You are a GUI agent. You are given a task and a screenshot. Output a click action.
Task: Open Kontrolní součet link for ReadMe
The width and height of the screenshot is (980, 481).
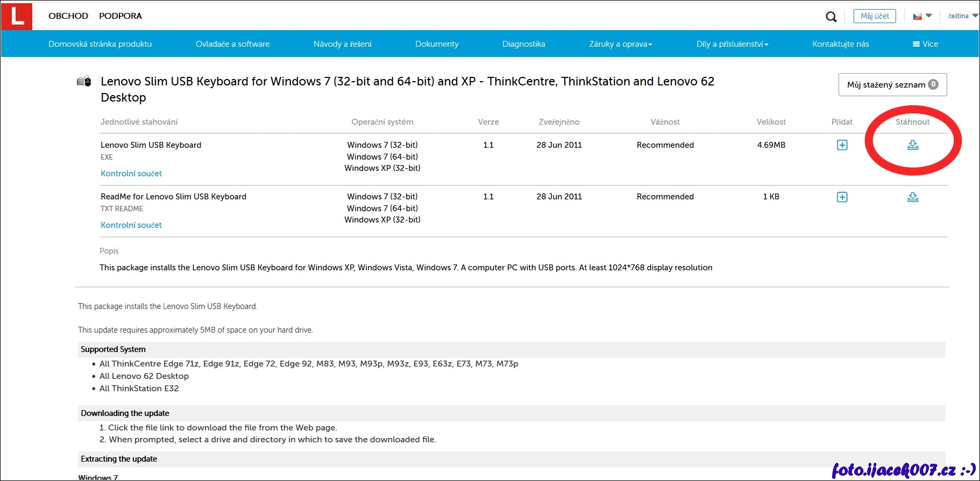(x=131, y=225)
